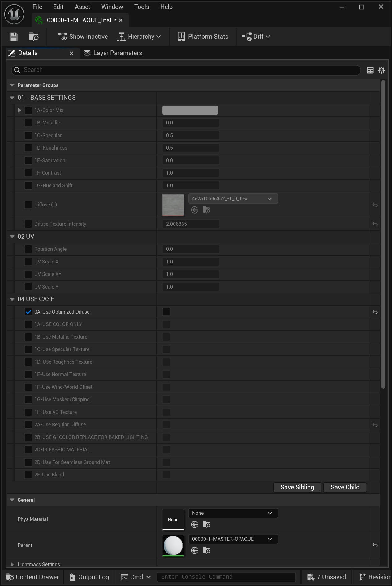Click the Enter Console Command field
The image size is (392, 586).
[x=226, y=577]
